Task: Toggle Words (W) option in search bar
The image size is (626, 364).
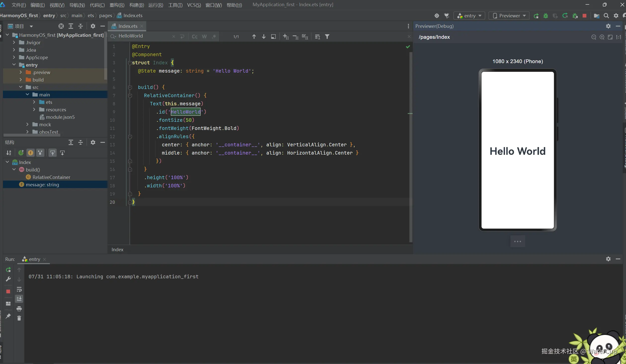Action: 204,37
